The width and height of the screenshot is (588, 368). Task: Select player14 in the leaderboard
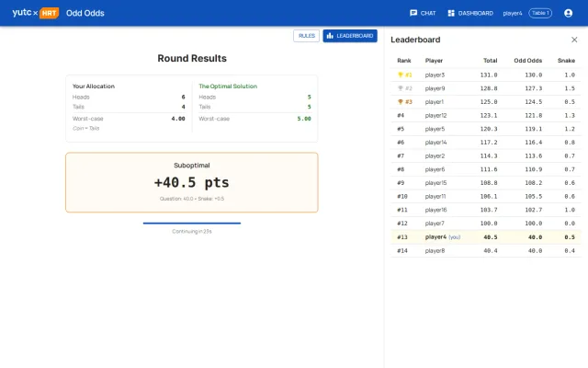(435, 143)
